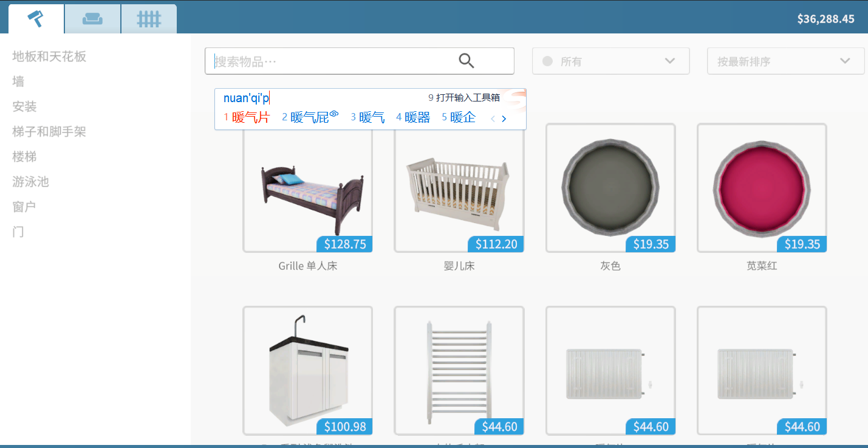Select the 婴儿床 crib thumbnail
The width and height of the screenshot is (868, 448).
(x=459, y=188)
